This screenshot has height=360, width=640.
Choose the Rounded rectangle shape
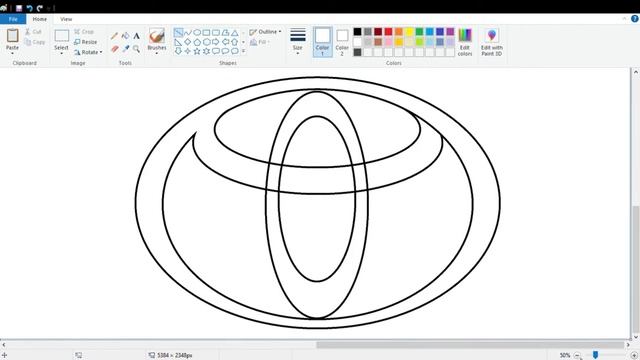pyautogui.click(x=216, y=32)
